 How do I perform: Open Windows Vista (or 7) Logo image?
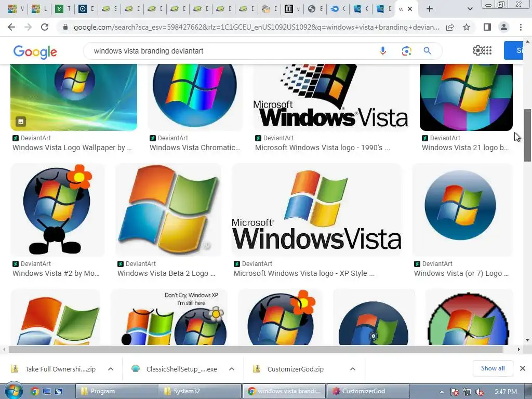(x=462, y=210)
